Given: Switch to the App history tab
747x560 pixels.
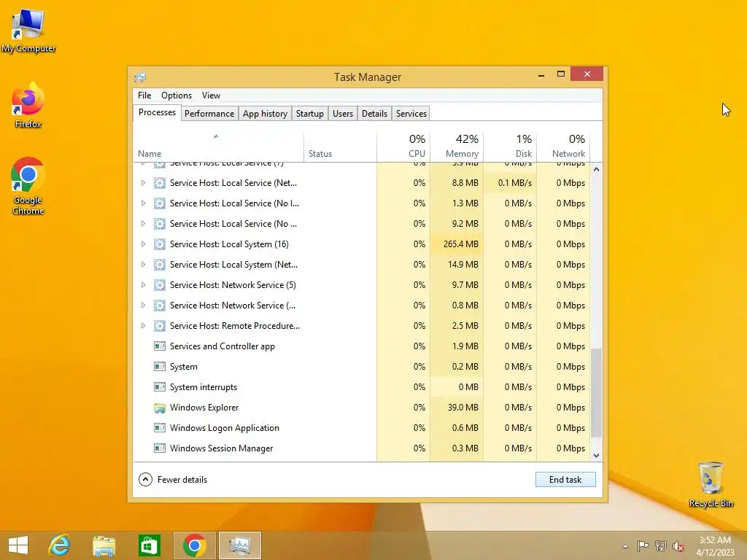Looking at the screenshot, I should pos(265,113).
